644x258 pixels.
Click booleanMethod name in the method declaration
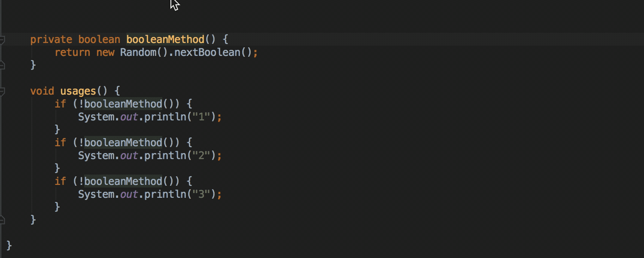pos(165,40)
